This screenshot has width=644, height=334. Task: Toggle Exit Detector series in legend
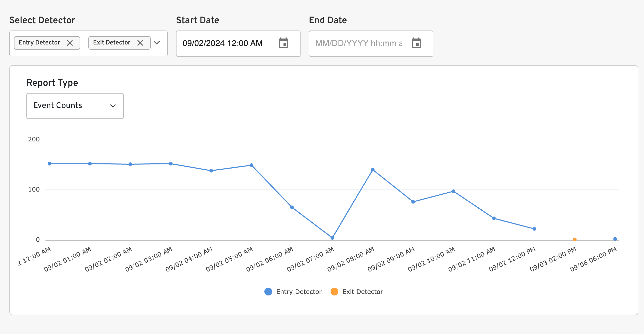(362, 292)
